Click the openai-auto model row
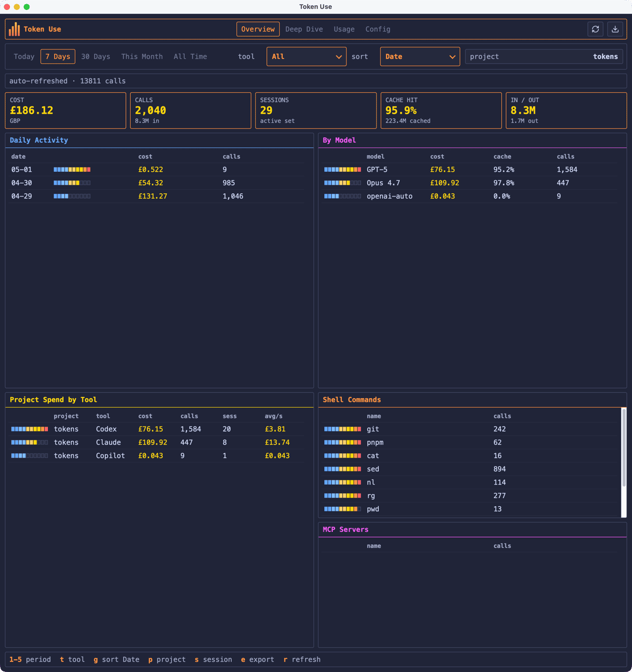 [x=470, y=196]
